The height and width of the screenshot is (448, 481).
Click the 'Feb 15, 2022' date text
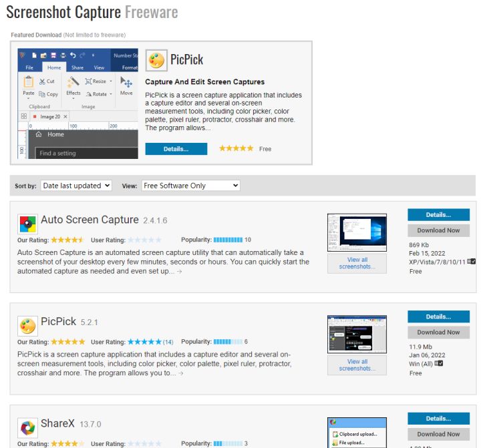tap(427, 253)
